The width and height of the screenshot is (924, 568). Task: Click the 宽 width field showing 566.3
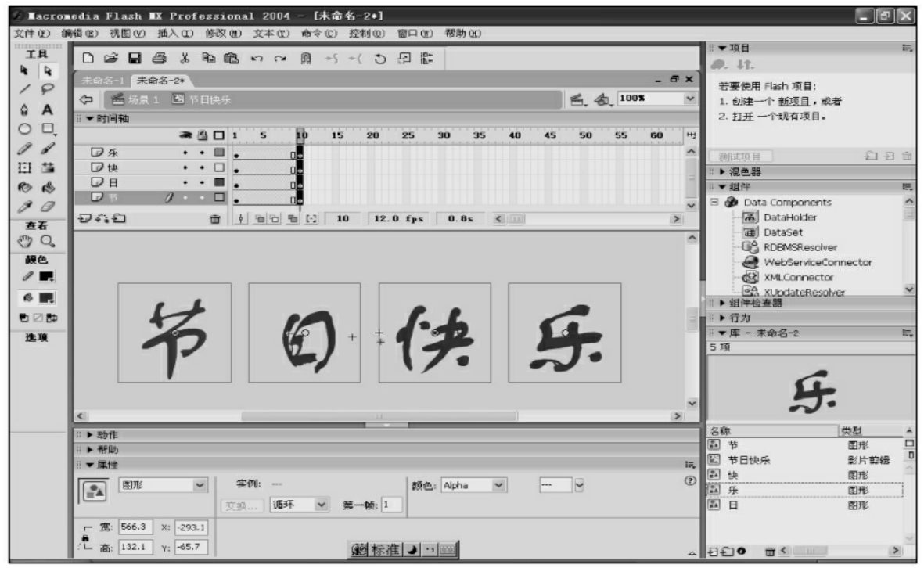pos(135,527)
